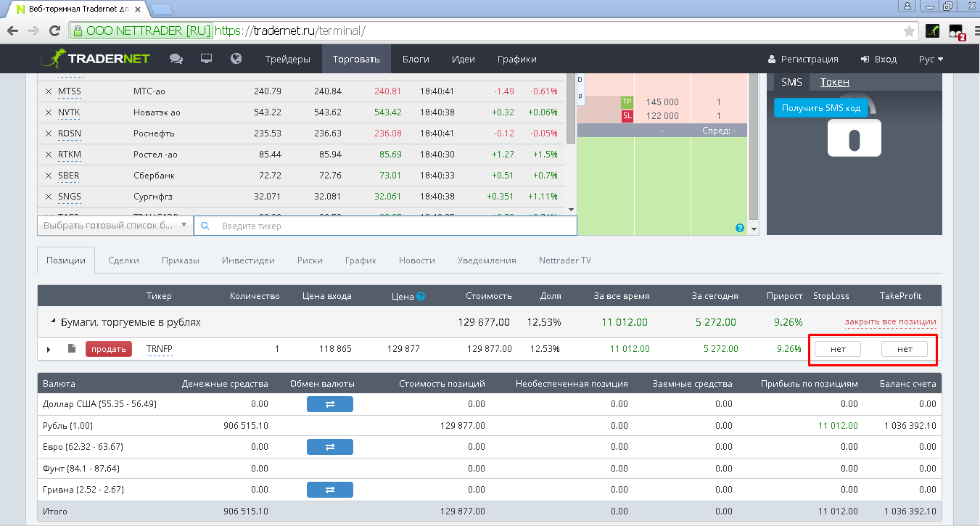Bookmark page with the star icon
980x526 pixels.
909,31
